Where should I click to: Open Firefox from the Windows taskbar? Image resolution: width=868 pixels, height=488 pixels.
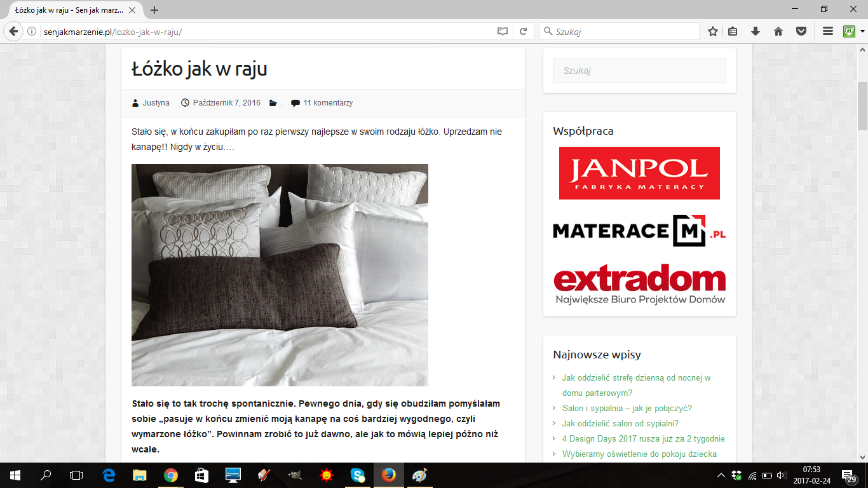point(388,475)
